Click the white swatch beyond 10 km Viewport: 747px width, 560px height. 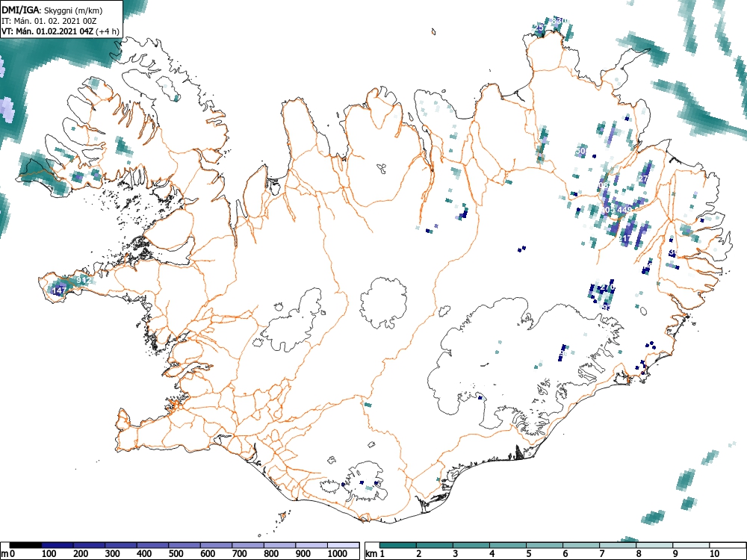(x=728, y=545)
